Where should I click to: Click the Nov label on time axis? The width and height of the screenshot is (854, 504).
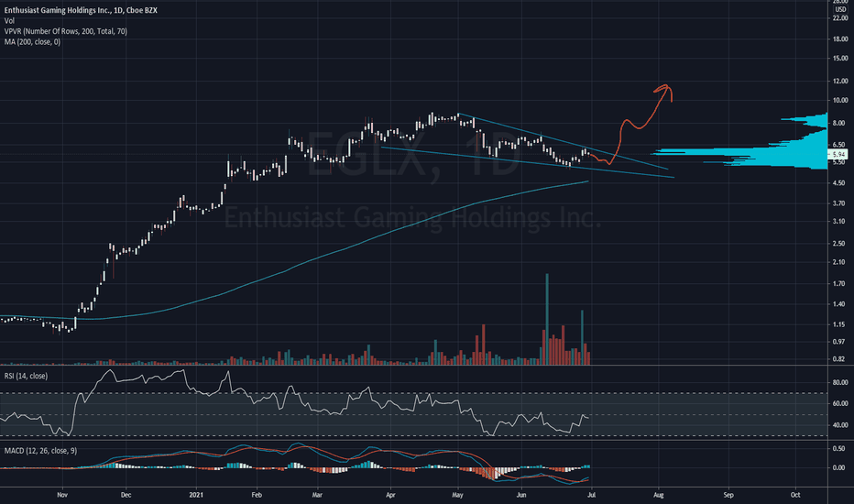click(x=62, y=495)
